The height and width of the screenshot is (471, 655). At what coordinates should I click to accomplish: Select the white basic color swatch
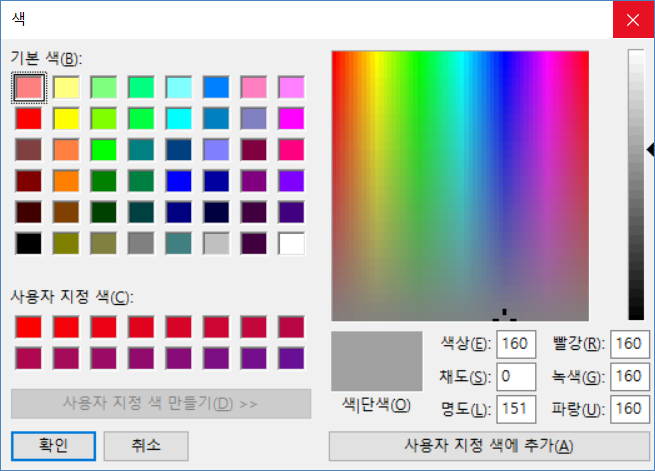(x=291, y=243)
